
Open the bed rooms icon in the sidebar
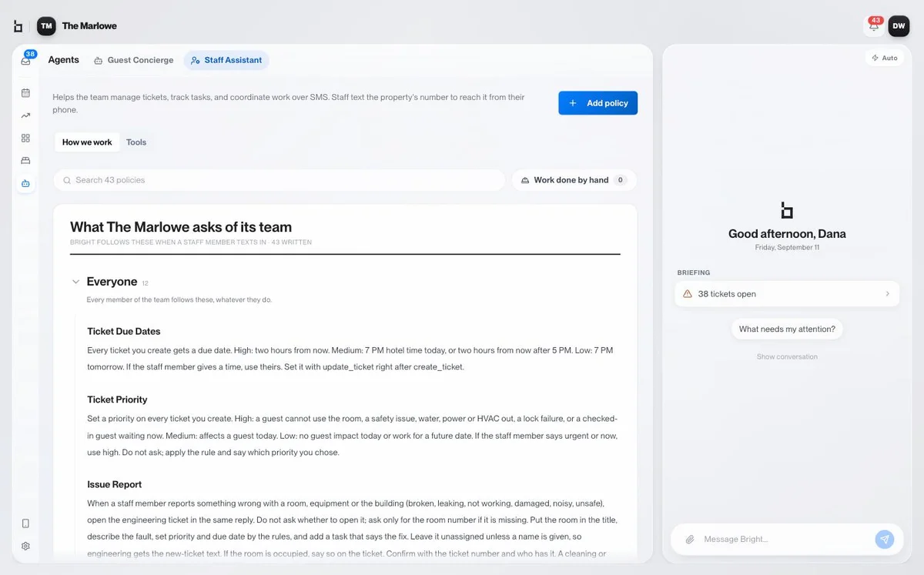(25, 161)
